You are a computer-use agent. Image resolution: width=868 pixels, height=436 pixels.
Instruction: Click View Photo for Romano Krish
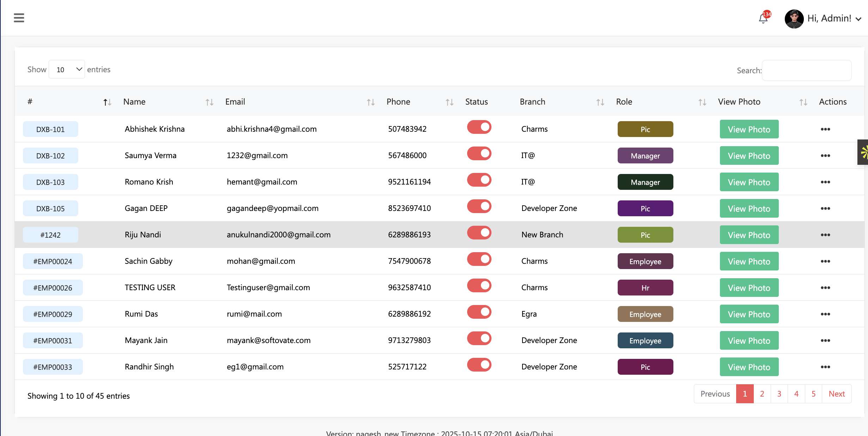749,182
